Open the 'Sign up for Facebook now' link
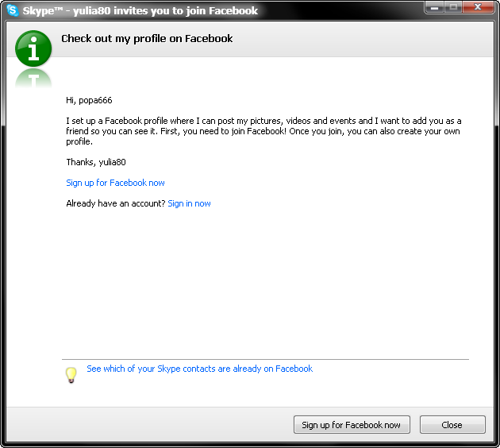Image resolution: width=500 pixels, height=448 pixels. tap(115, 183)
